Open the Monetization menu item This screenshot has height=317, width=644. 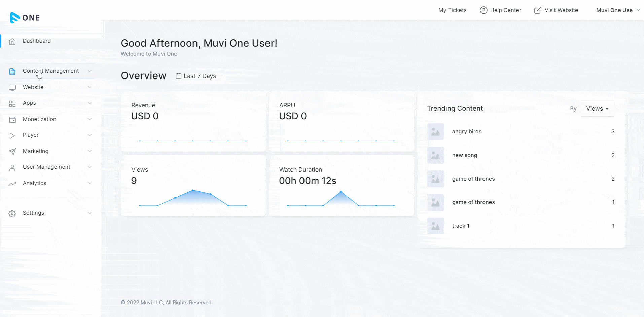coord(39,119)
